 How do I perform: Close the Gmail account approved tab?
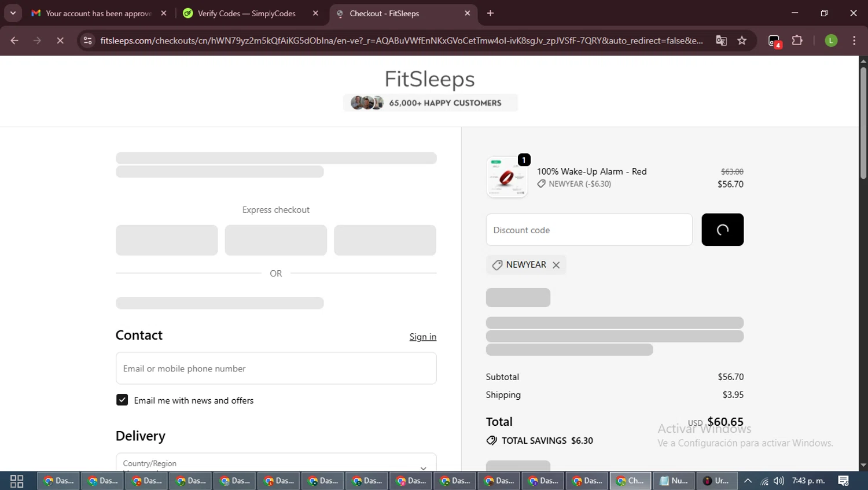pos(164,13)
